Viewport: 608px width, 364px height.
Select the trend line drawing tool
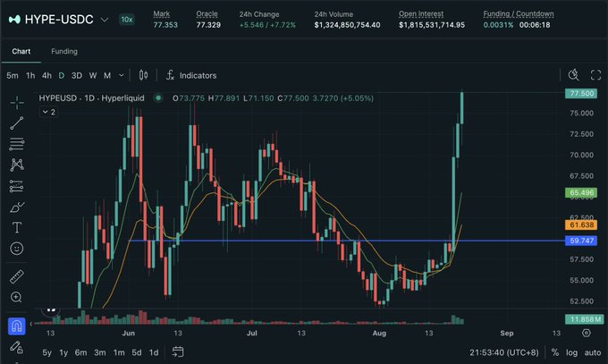coord(17,123)
